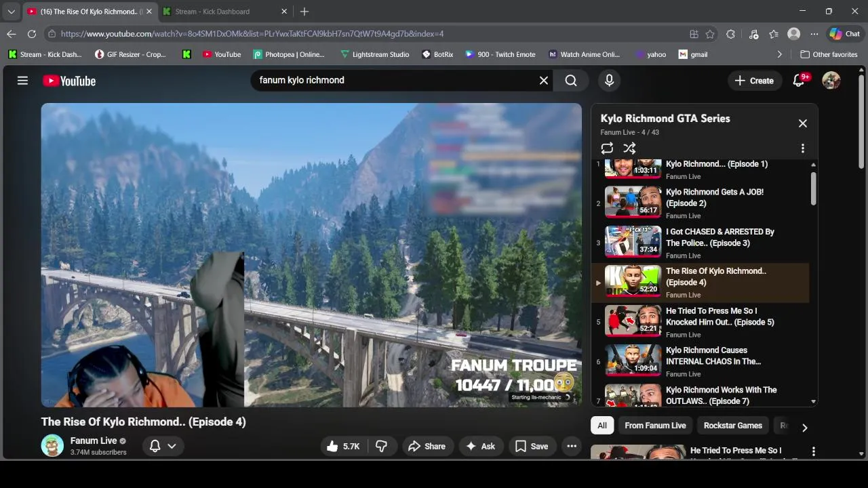This screenshot has height=488, width=868.
Task: Open the Other favorites folder
Action: click(x=829, y=54)
